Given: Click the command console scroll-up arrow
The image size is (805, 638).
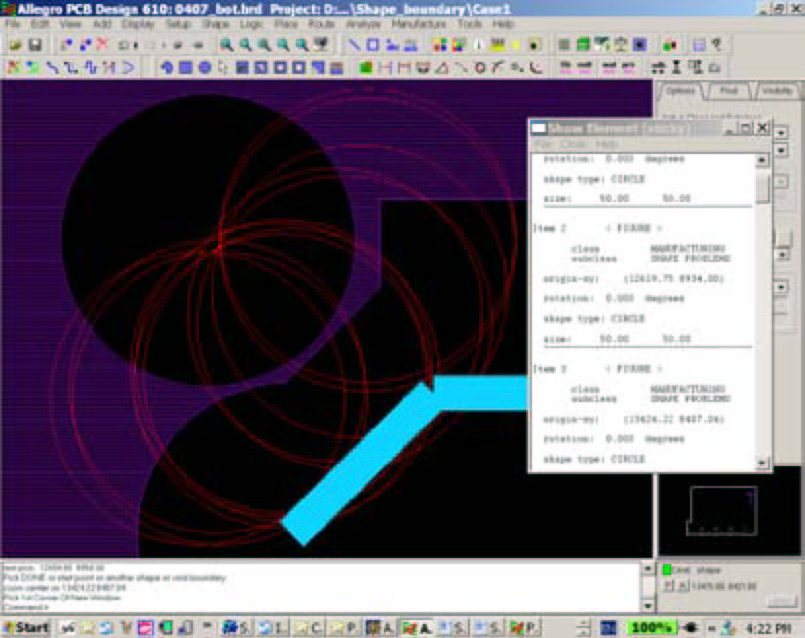Looking at the screenshot, I should pos(647,568).
